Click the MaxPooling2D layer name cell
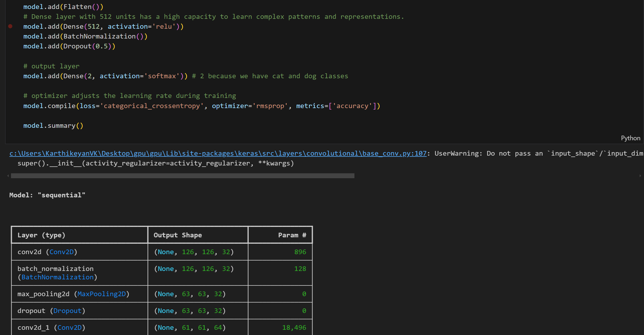The height and width of the screenshot is (335, 644). (73, 294)
